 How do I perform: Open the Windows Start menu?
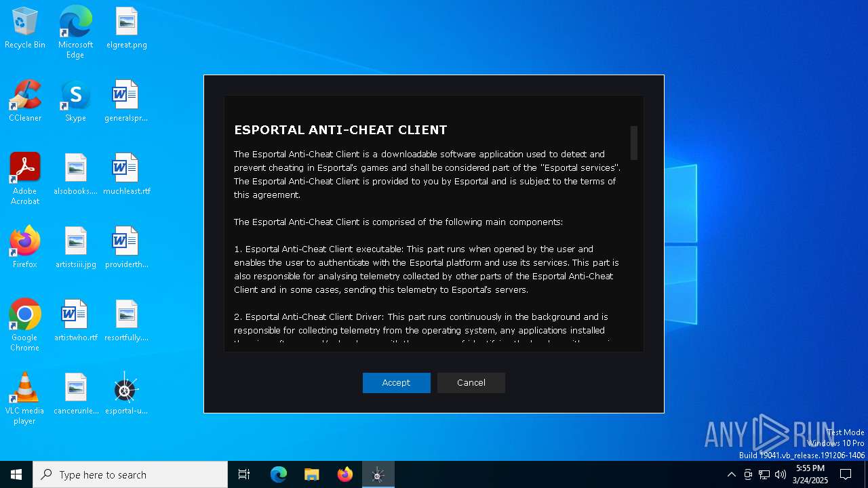tap(16, 474)
